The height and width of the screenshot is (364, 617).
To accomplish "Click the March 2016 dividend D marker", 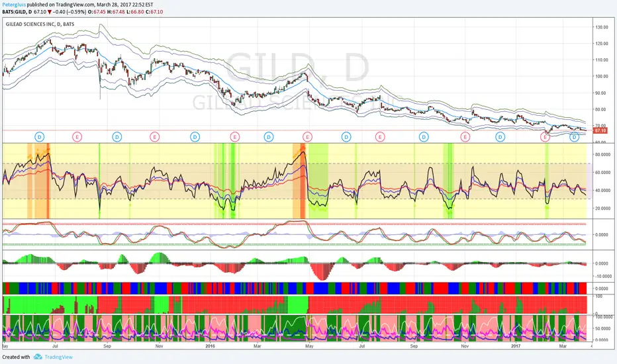I will tap(268, 137).
